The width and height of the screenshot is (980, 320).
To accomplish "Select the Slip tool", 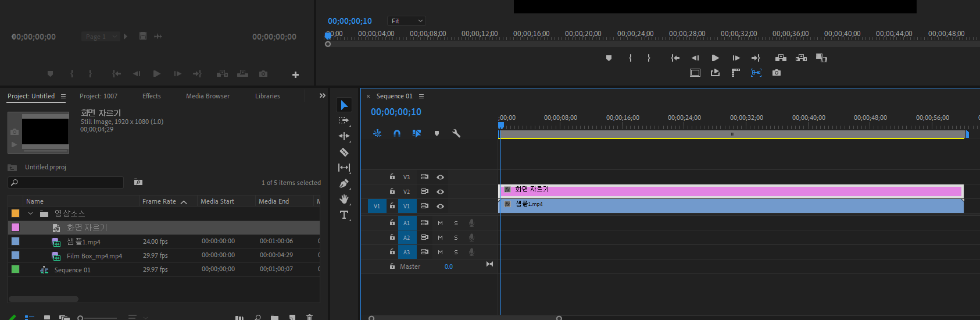I will click(x=344, y=168).
